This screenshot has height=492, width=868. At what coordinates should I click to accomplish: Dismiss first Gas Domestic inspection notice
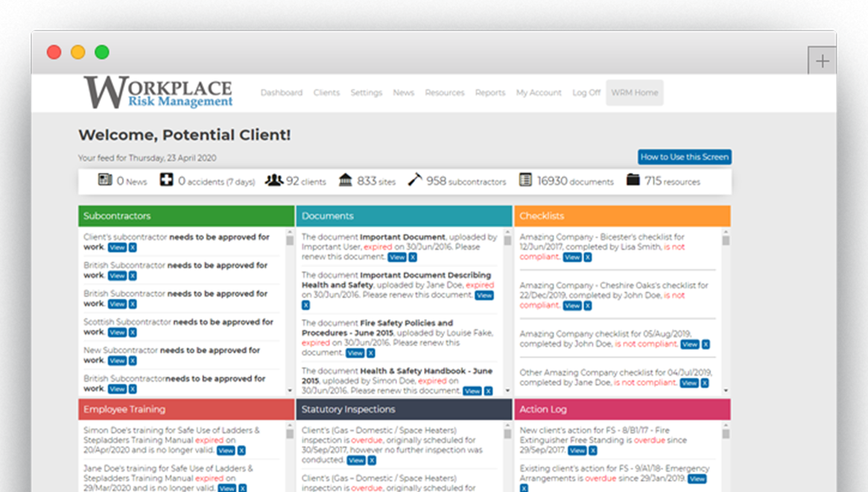[372, 461]
